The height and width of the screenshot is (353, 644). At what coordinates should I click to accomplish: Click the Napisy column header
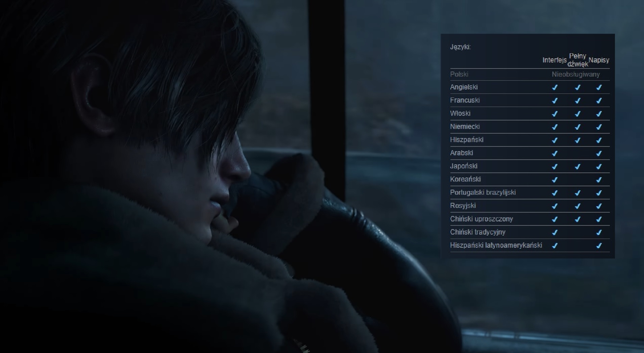coord(599,60)
